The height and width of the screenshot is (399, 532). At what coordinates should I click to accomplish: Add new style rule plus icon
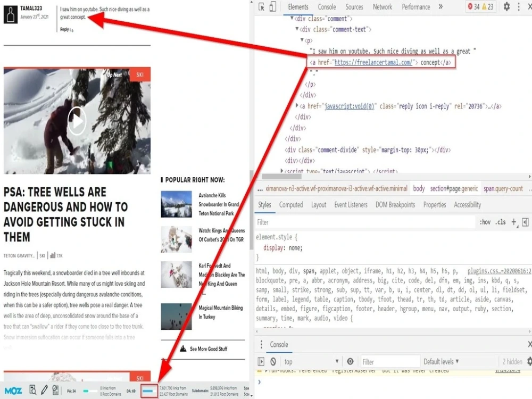[x=514, y=222]
